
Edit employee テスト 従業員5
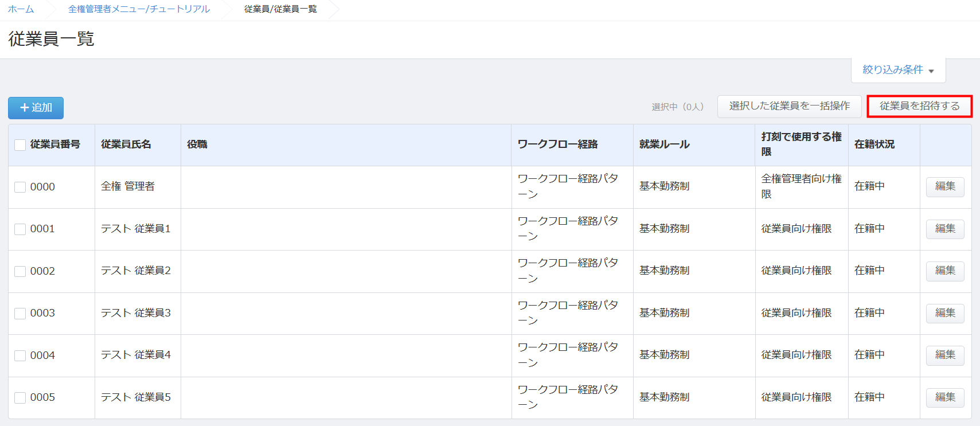[944, 397]
